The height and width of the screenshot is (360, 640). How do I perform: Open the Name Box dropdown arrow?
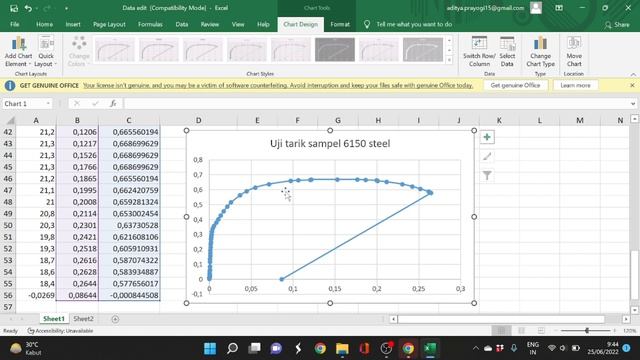click(48, 104)
